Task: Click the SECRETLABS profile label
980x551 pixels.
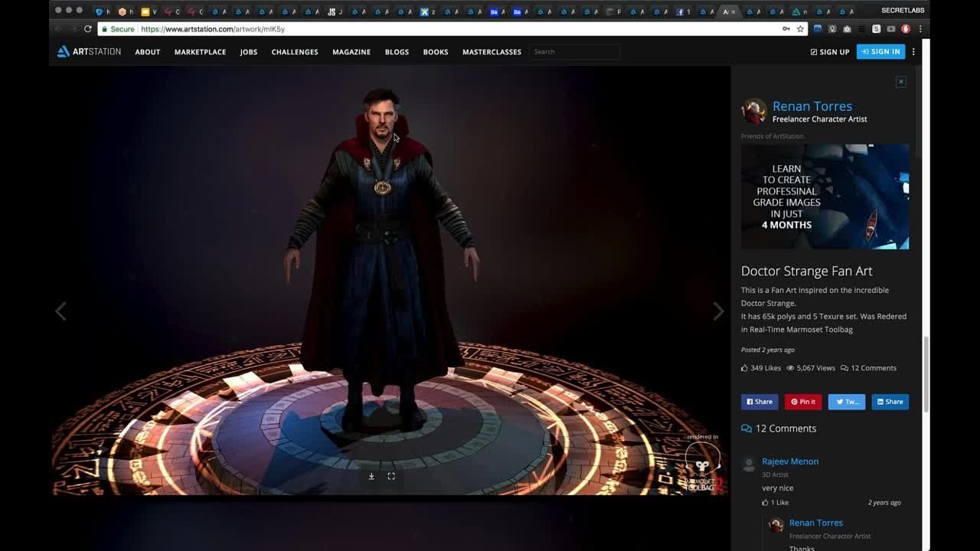Action: [903, 11]
